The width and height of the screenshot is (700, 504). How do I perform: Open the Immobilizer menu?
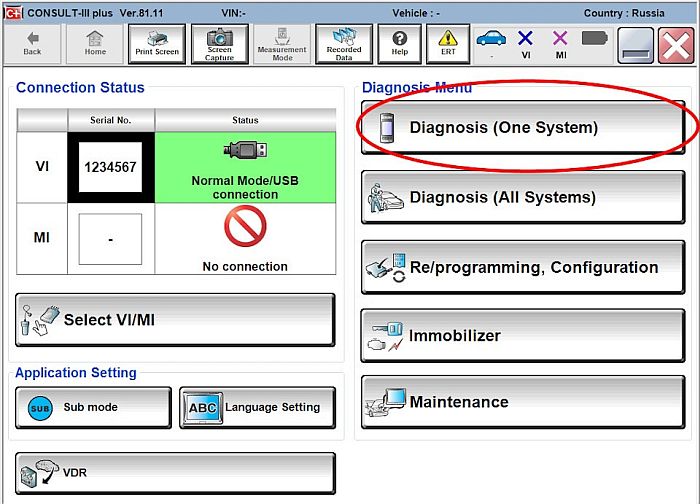click(523, 335)
